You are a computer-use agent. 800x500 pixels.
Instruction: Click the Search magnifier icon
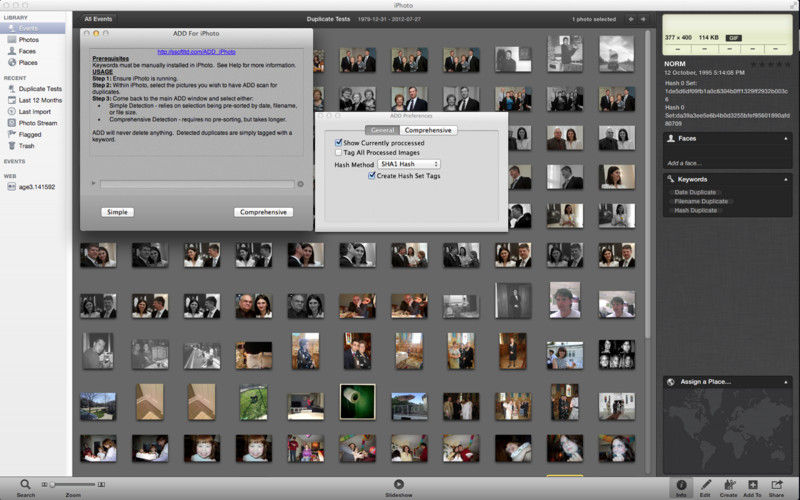click(x=25, y=484)
